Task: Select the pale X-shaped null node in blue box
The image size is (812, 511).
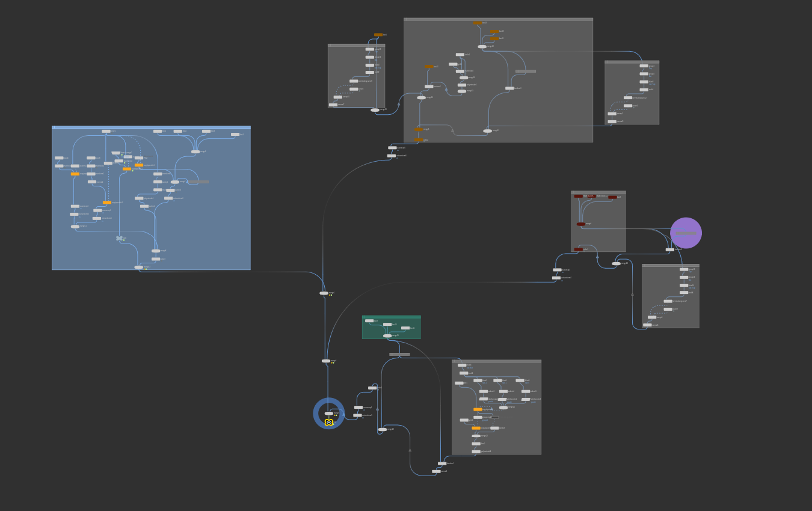Action: click(120, 238)
